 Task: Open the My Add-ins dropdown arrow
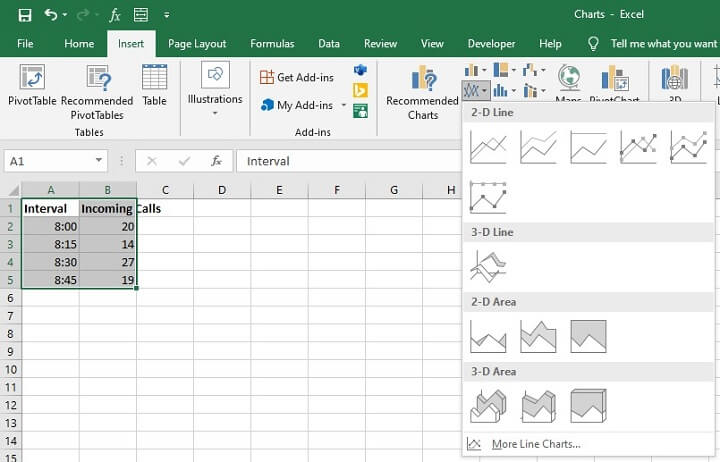coord(343,105)
